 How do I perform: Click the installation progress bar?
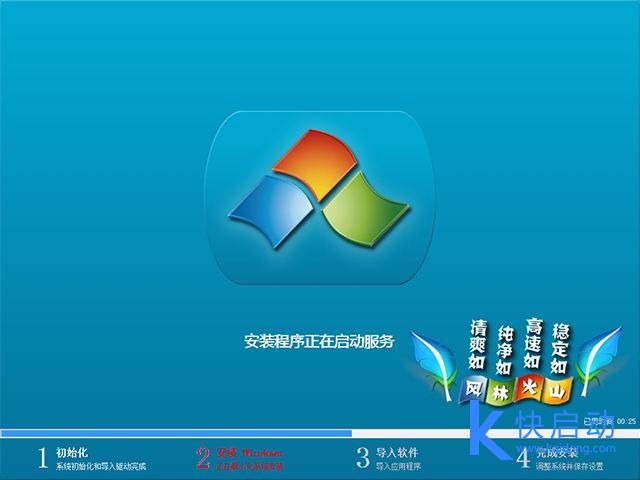(320, 433)
